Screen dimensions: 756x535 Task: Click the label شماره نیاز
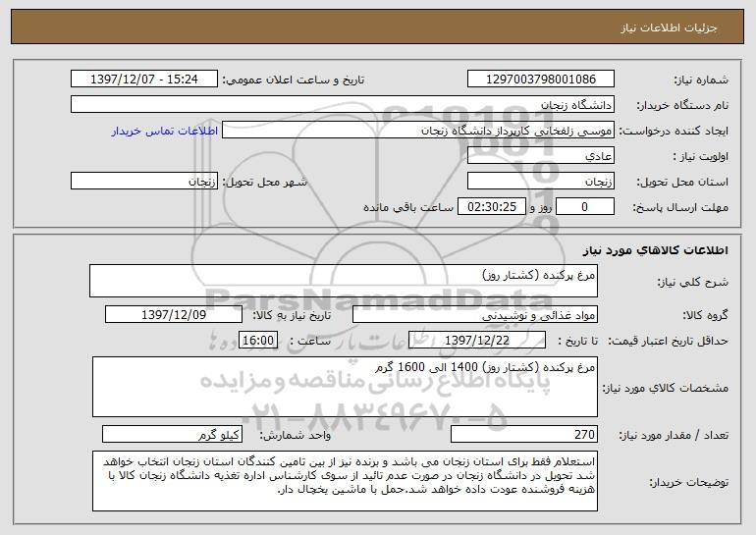[x=701, y=80]
